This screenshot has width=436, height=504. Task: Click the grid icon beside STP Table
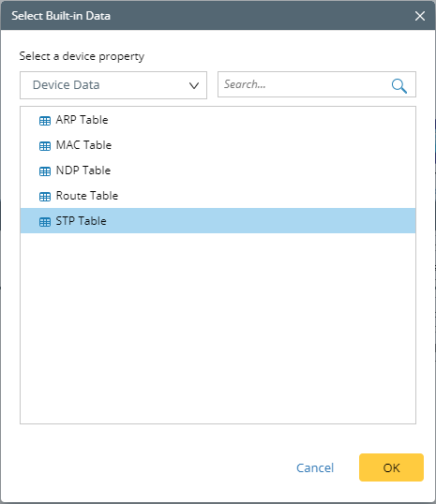click(45, 222)
